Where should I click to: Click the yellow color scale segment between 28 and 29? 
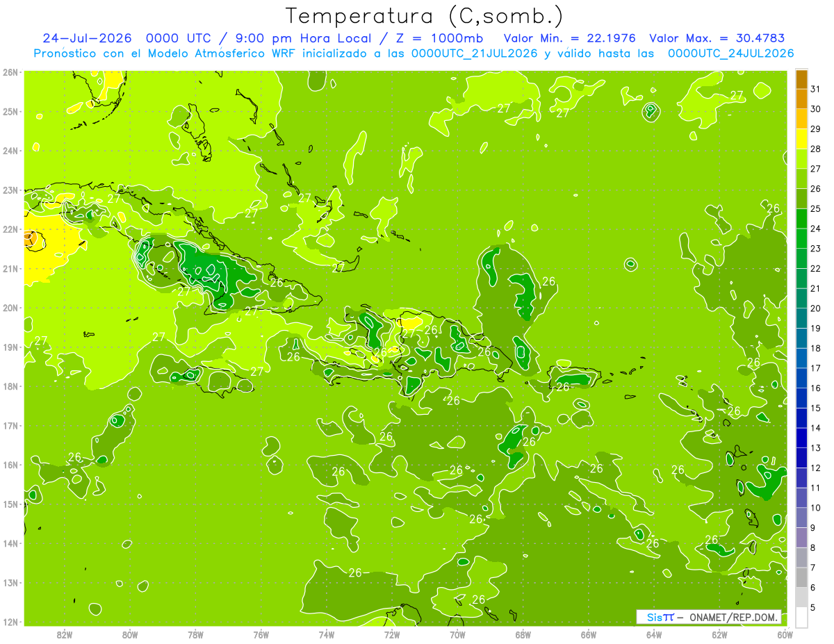pyautogui.click(x=801, y=139)
